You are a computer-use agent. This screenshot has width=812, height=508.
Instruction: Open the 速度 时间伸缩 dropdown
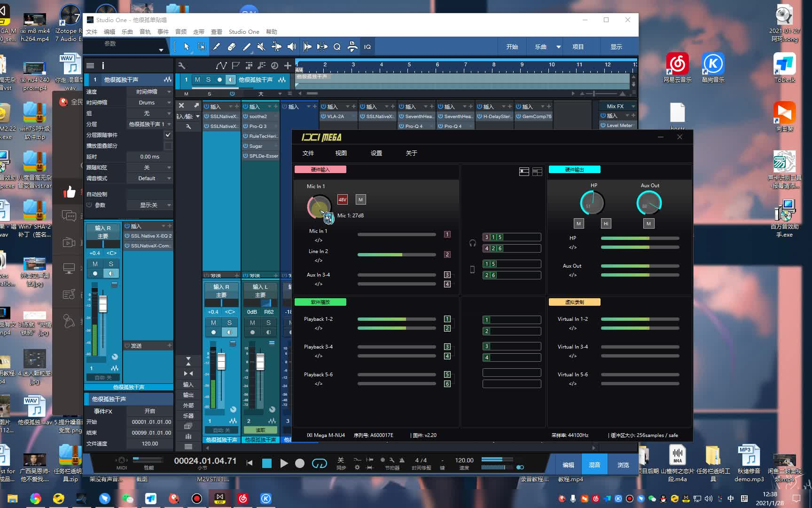point(149,92)
